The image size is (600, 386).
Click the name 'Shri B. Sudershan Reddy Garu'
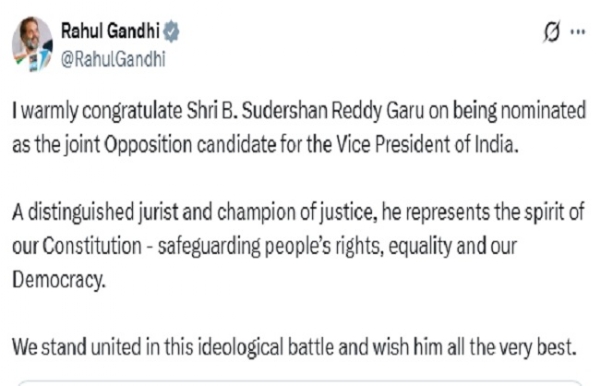[305, 111]
